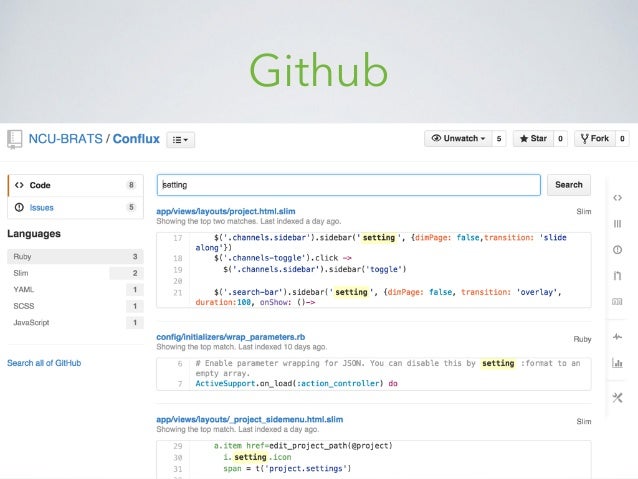
Task: Open the Code icon in right sidebar
Action: (617, 198)
